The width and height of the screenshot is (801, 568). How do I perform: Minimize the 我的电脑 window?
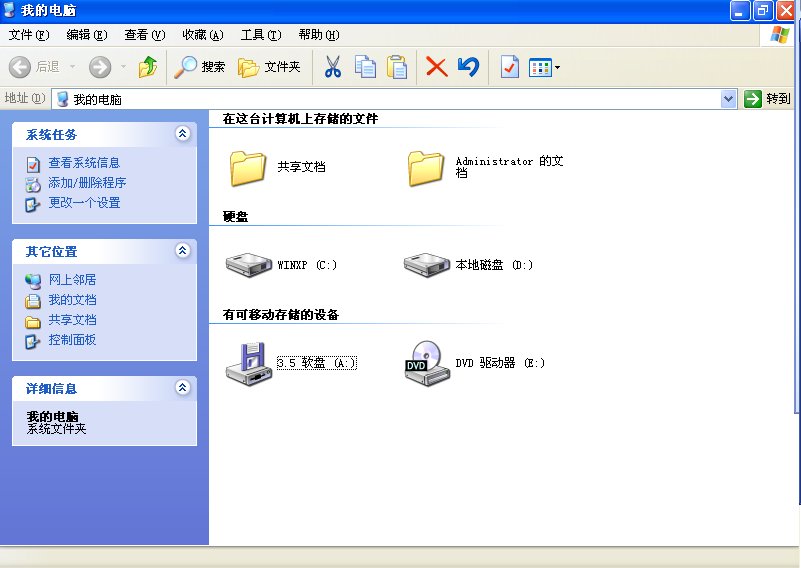(x=740, y=10)
